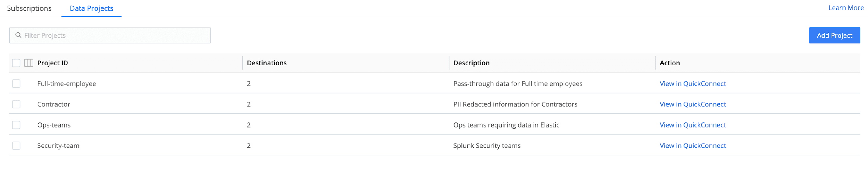Click the Project ID column header

53,63
